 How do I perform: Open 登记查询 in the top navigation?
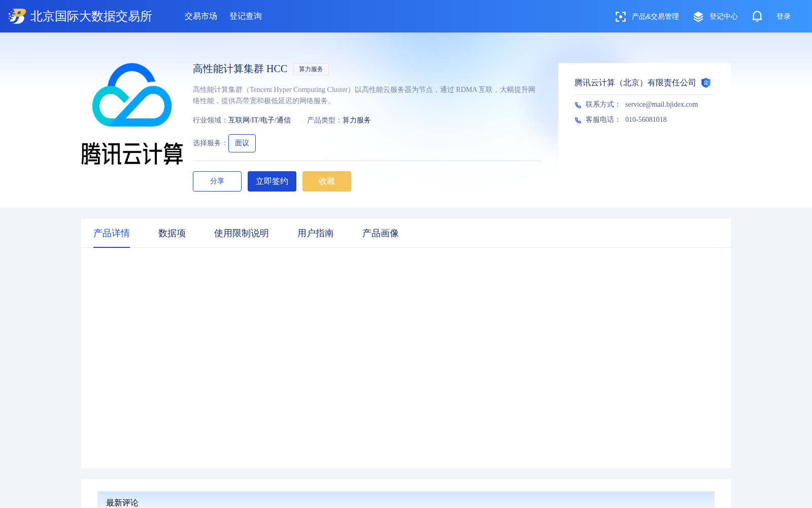coord(246,16)
